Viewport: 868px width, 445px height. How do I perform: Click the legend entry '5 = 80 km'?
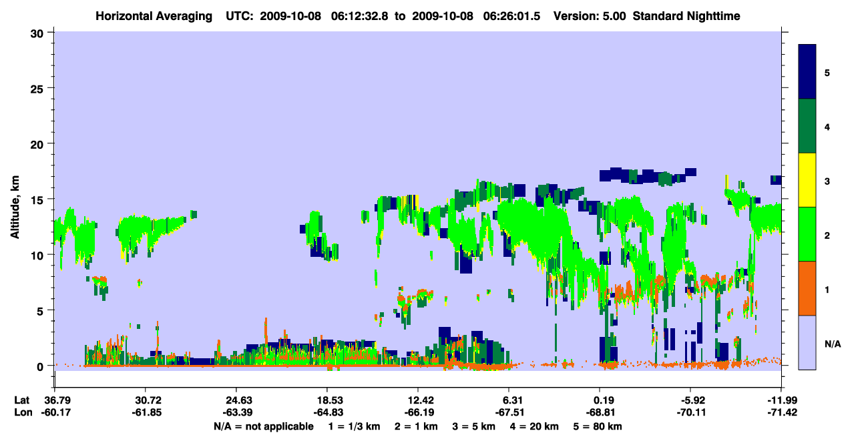[x=598, y=426]
